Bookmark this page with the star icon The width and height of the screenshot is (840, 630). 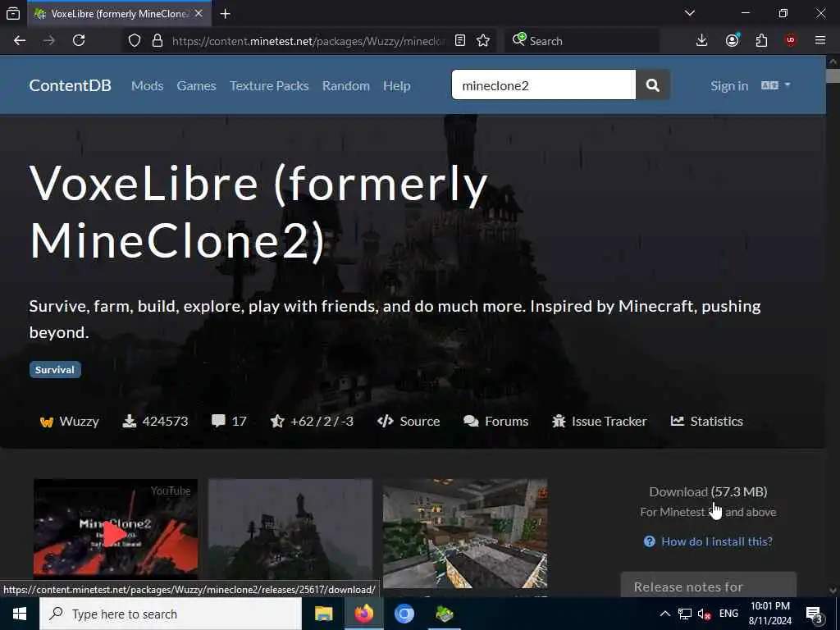(483, 41)
